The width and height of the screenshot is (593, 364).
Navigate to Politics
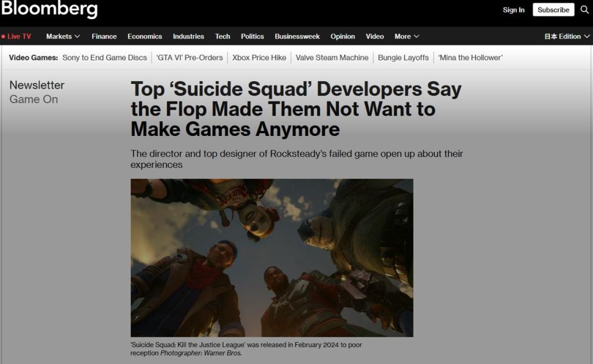(x=252, y=36)
